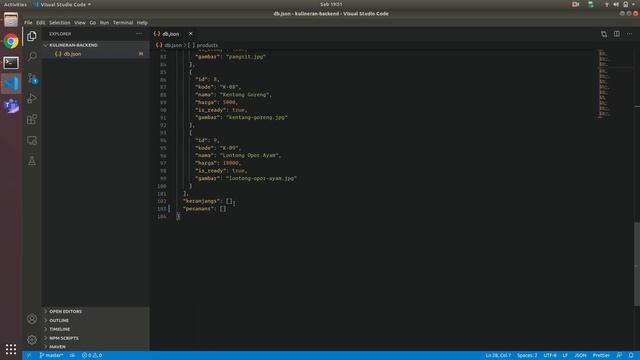Open editor More Actions ellipsis
The image size is (640, 360).
tap(629, 34)
